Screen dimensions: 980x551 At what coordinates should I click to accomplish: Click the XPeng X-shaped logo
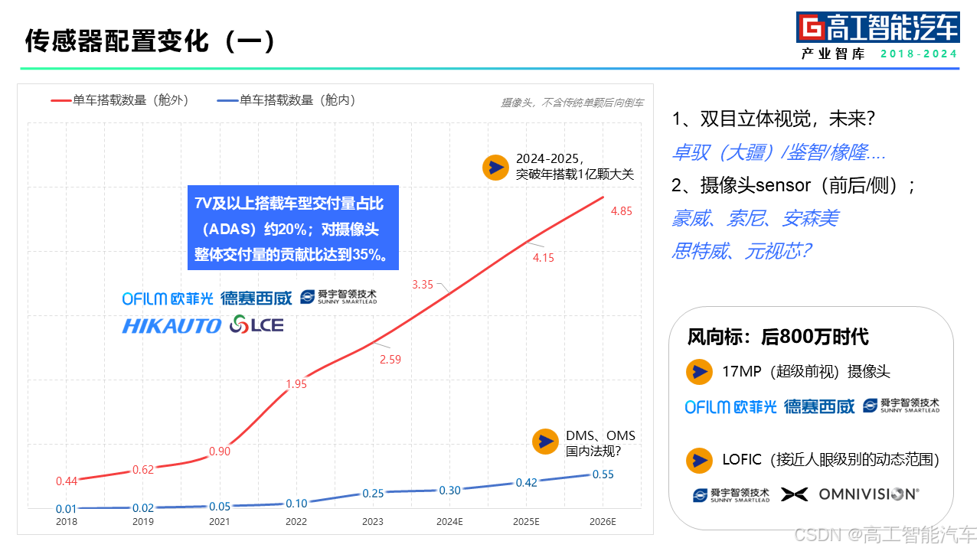pyautogui.click(x=795, y=494)
